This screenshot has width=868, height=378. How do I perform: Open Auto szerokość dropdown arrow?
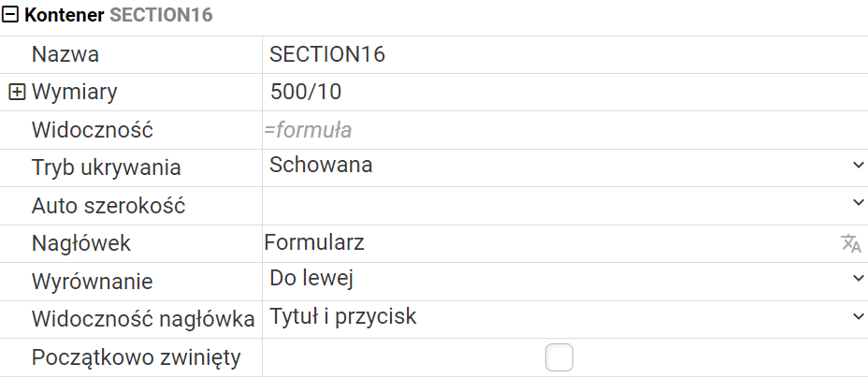[x=858, y=202]
